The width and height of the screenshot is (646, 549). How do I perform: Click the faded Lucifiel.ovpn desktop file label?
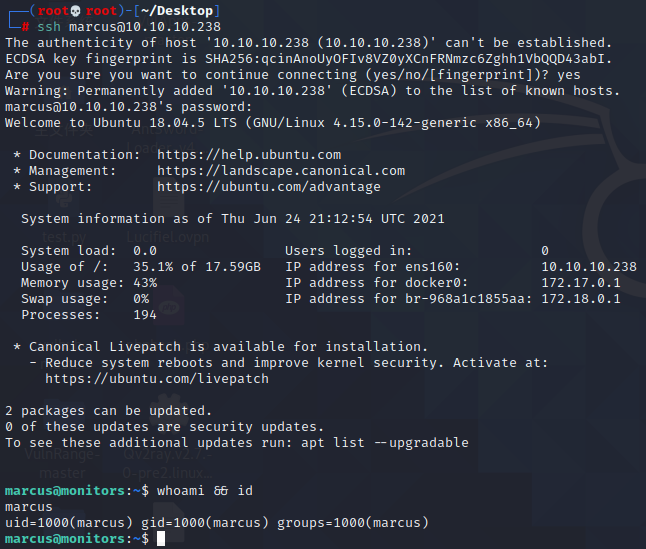point(168,237)
